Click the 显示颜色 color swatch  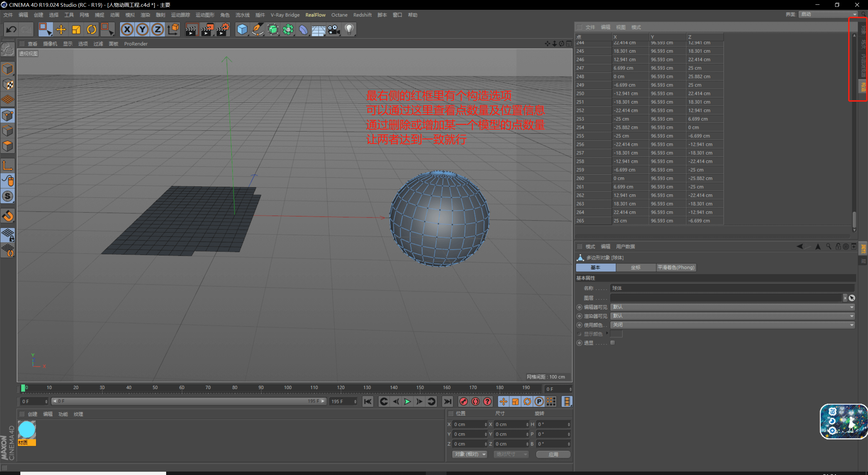coord(616,334)
